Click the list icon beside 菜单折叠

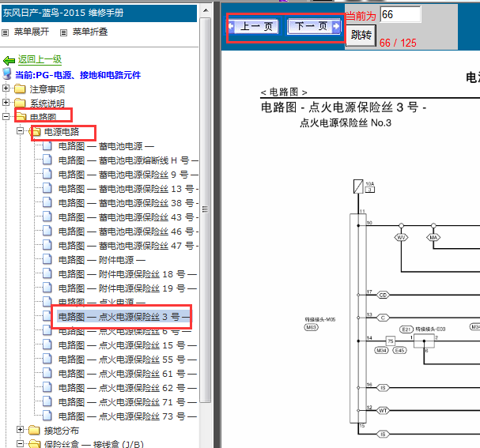pos(63,32)
